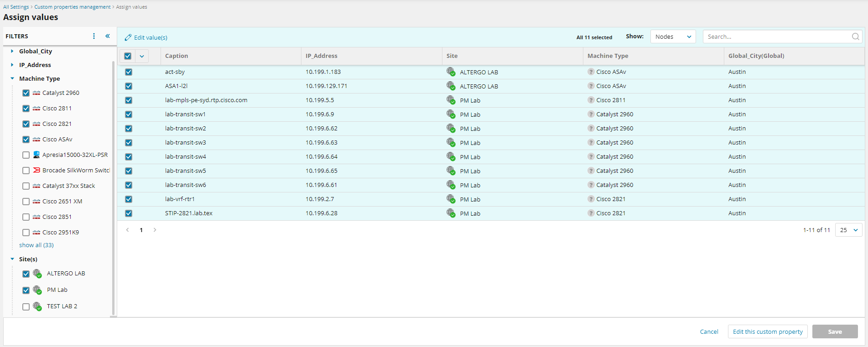Click the All 11 selected label
868x347 pixels.
pos(594,37)
